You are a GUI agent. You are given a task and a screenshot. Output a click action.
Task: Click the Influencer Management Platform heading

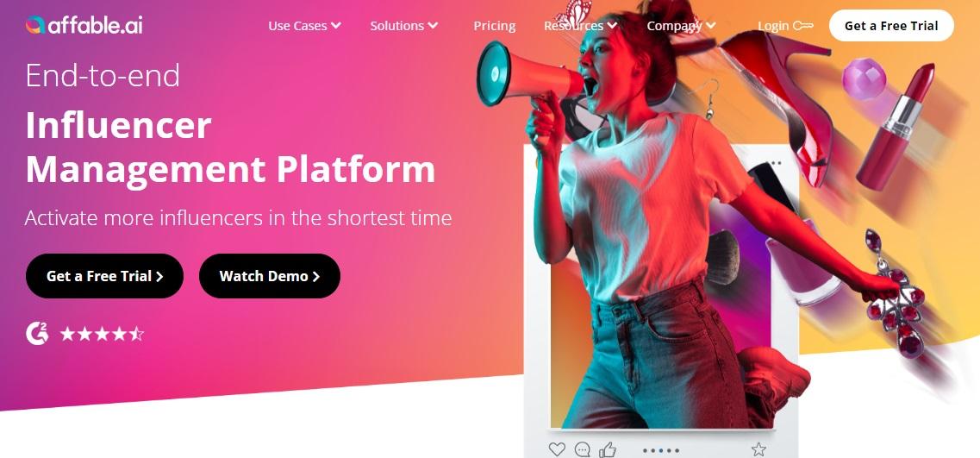tap(230, 147)
